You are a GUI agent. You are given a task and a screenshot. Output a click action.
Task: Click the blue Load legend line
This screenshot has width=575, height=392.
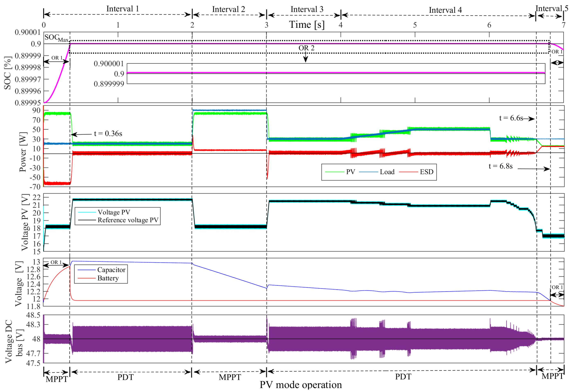[x=368, y=172]
